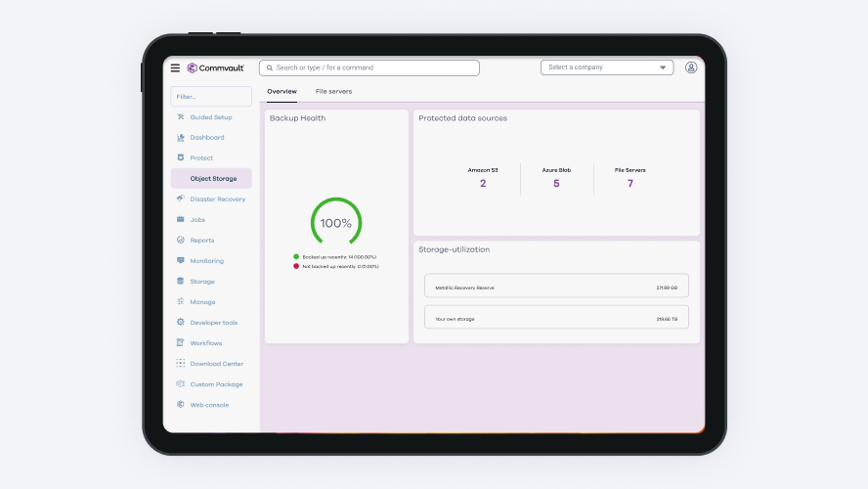Switch to the File servers tab
The height and width of the screenshot is (489, 868).
[333, 91]
